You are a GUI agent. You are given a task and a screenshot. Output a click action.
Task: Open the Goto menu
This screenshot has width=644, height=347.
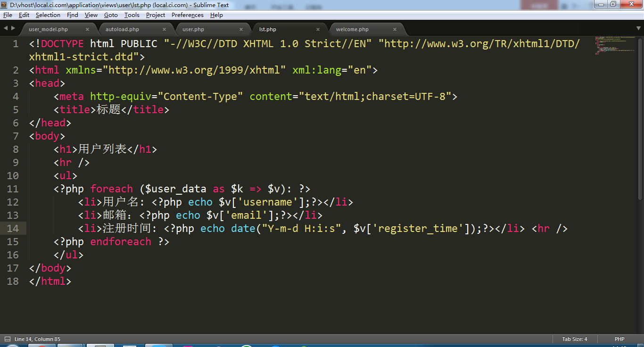(111, 15)
